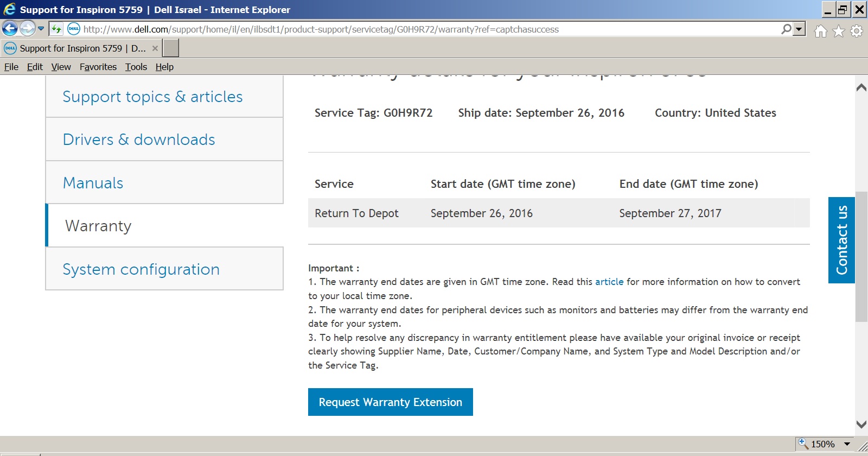Click the Dell favicon on the tab
Image resolution: width=868 pixels, height=456 pixels.
click(10, 48)
